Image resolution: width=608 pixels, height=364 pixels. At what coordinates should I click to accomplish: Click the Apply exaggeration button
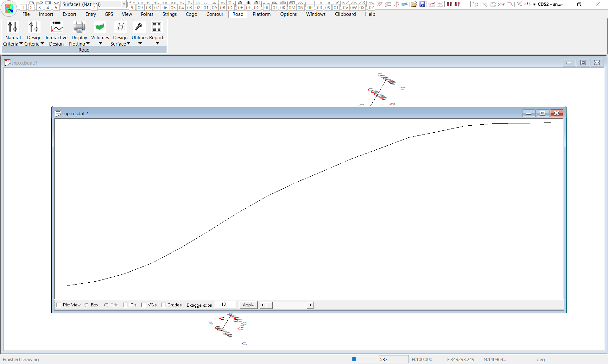(x=248, y=305)
